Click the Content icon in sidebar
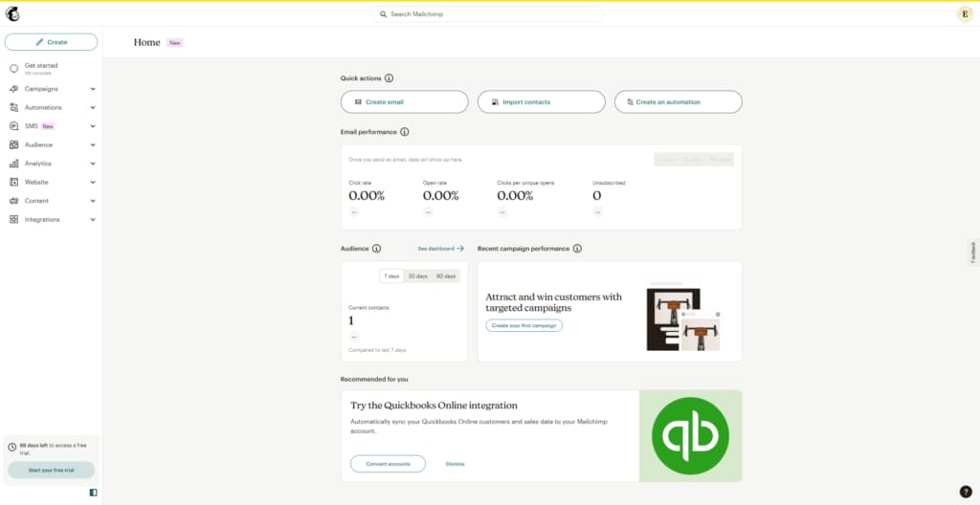The width and height of the screenshot is (980, 505). point(13,201)
